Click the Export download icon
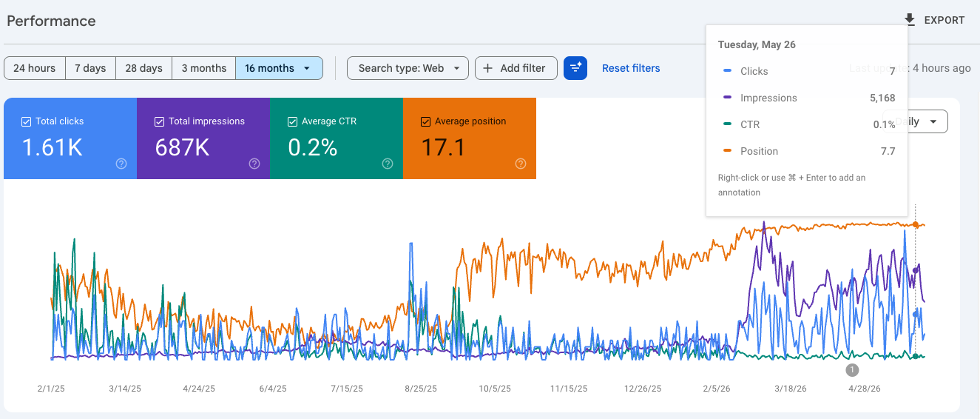 [910, 20]
